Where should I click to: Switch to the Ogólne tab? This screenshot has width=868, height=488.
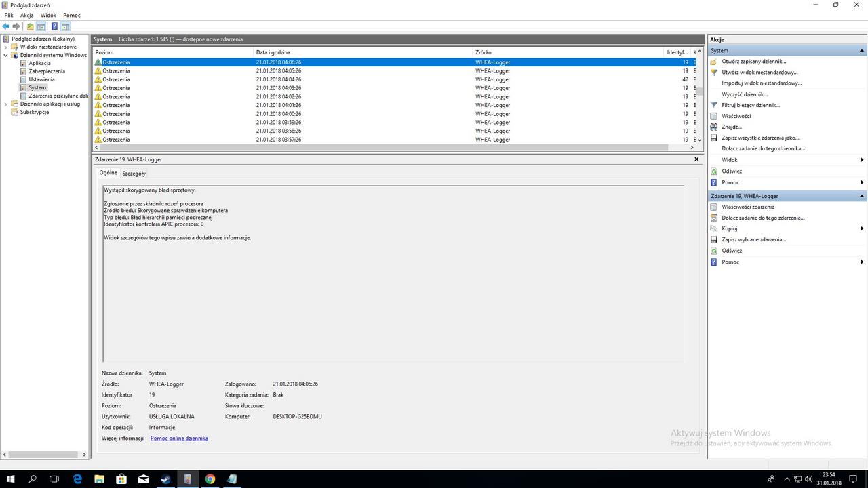tap(108, 173)
